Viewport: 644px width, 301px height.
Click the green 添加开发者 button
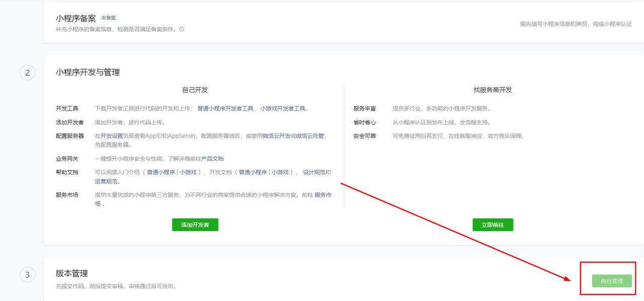[195, 225]
